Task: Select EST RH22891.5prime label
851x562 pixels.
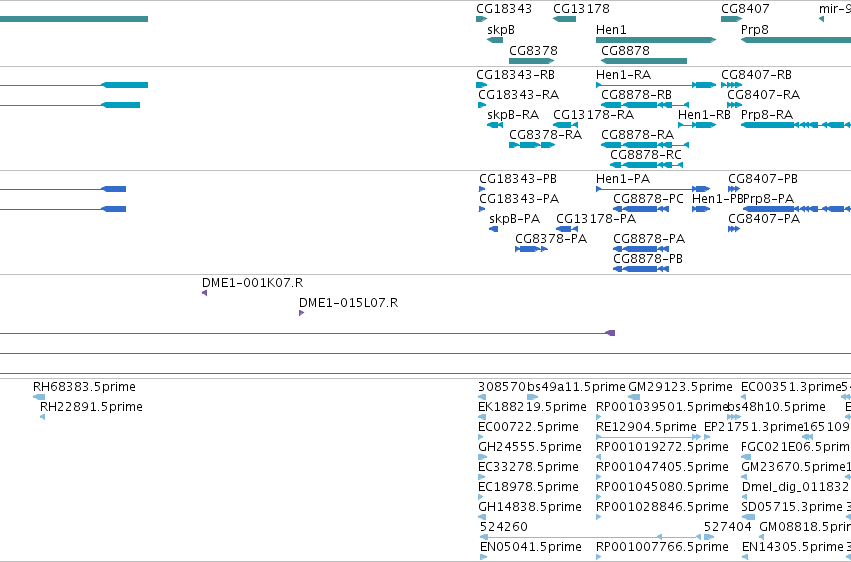Action: click(91, 407)
